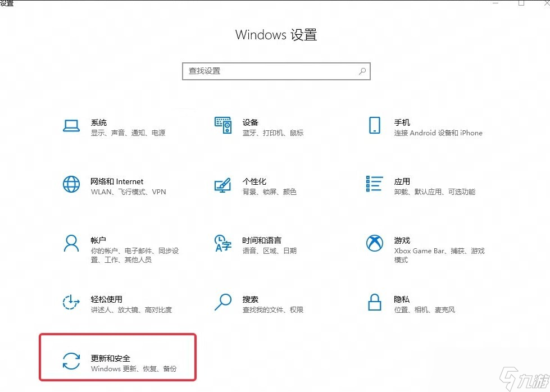
Task: Open the 应用 title
Action: pos(402,181)
